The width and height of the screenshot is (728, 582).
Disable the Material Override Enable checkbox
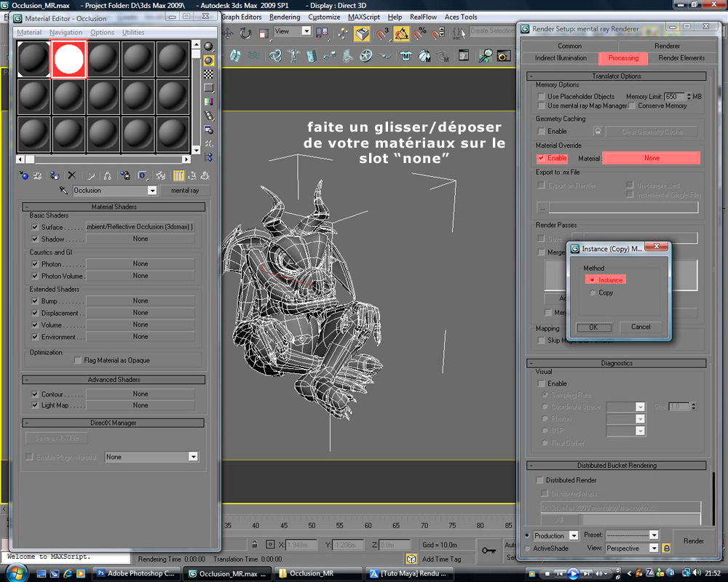[541, 158]
